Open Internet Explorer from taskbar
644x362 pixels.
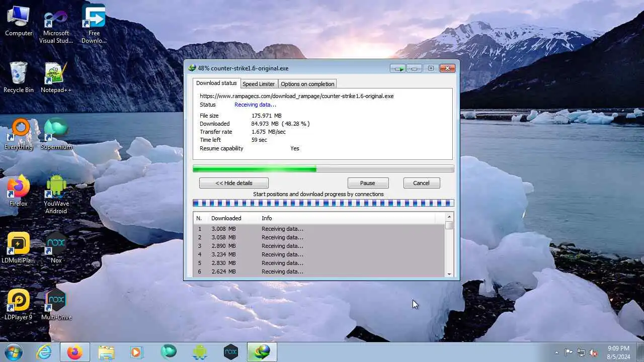pos(44,352)
